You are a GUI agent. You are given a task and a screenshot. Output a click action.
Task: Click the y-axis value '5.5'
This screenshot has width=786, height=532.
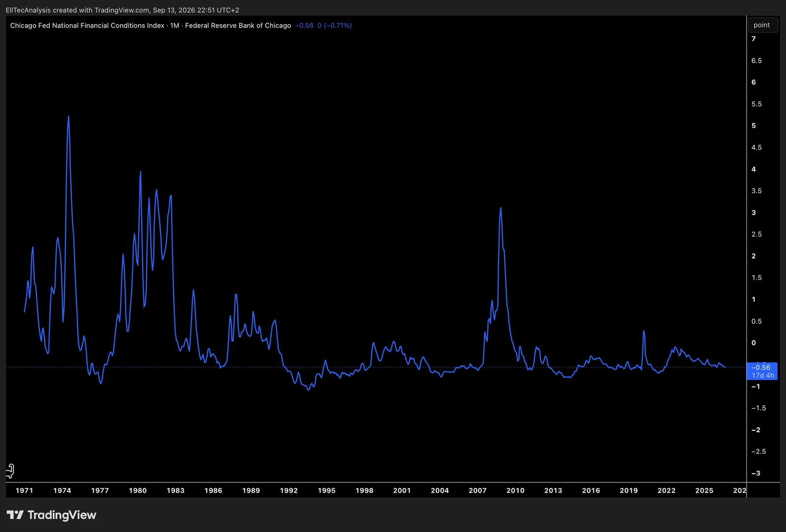[757, 104]
